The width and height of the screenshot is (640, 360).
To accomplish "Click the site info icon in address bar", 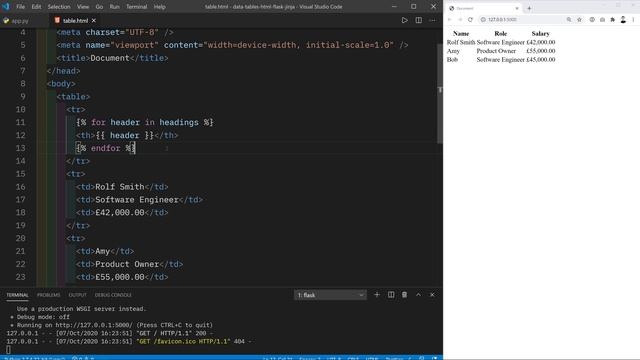I will click(483, 20).
